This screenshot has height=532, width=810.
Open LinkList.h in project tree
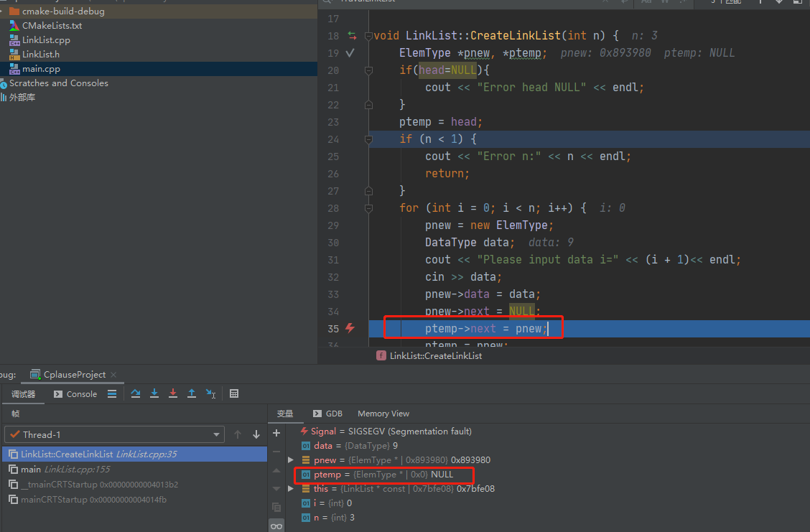click(40, 55)
